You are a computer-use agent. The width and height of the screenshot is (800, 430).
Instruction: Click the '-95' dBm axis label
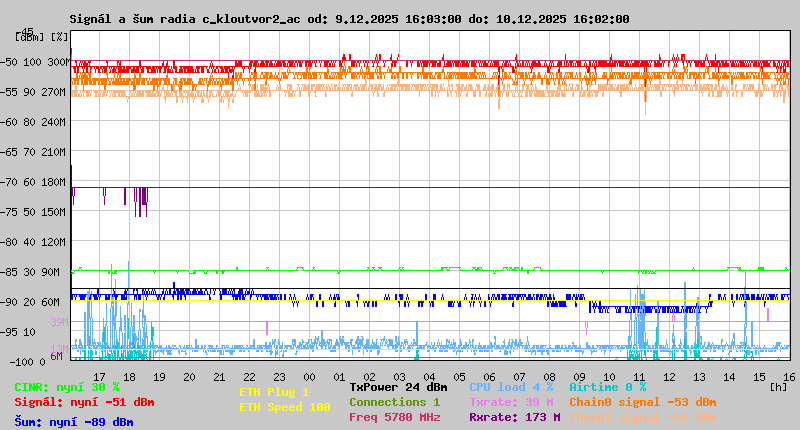[9, 333]
